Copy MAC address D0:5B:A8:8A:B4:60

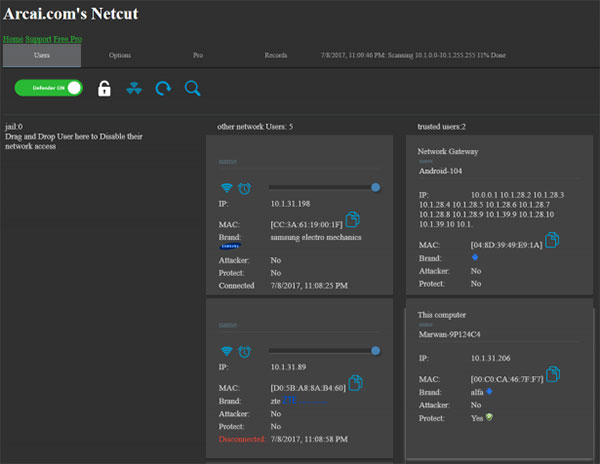click(x=355, y=383)
